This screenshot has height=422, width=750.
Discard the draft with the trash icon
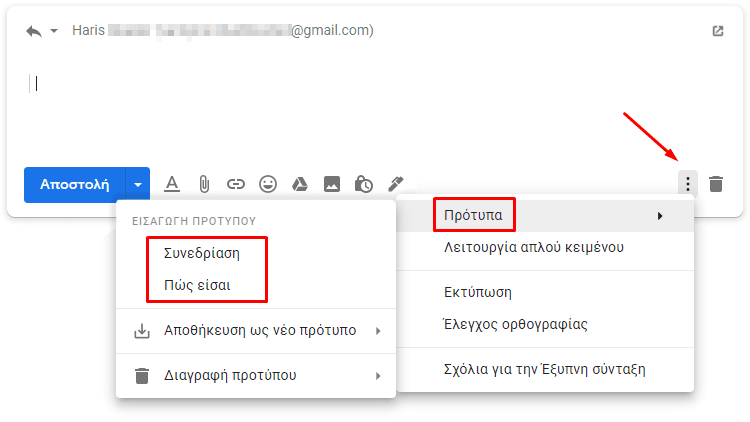coord(716,184)
